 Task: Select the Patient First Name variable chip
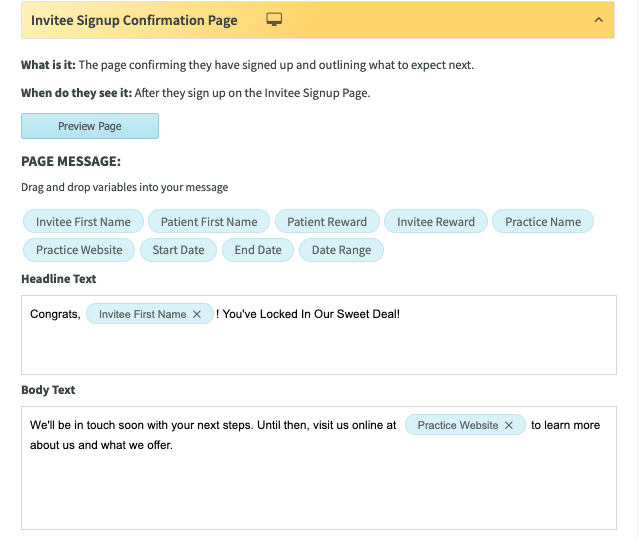(x=209, y=222)
